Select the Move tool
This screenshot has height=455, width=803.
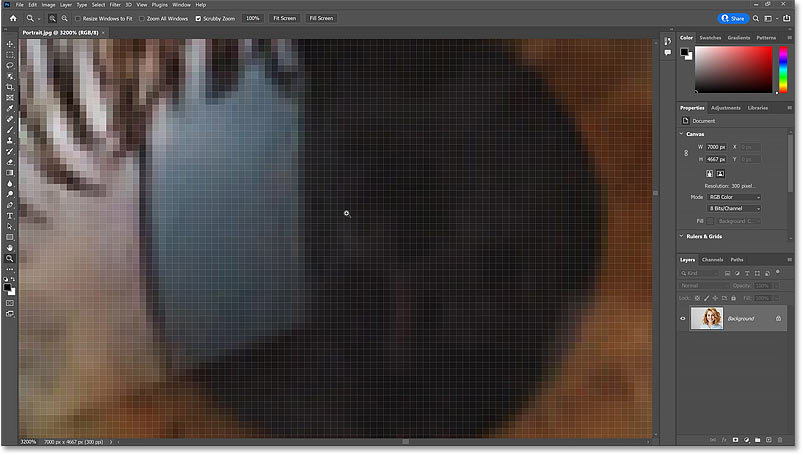point(10,44)
